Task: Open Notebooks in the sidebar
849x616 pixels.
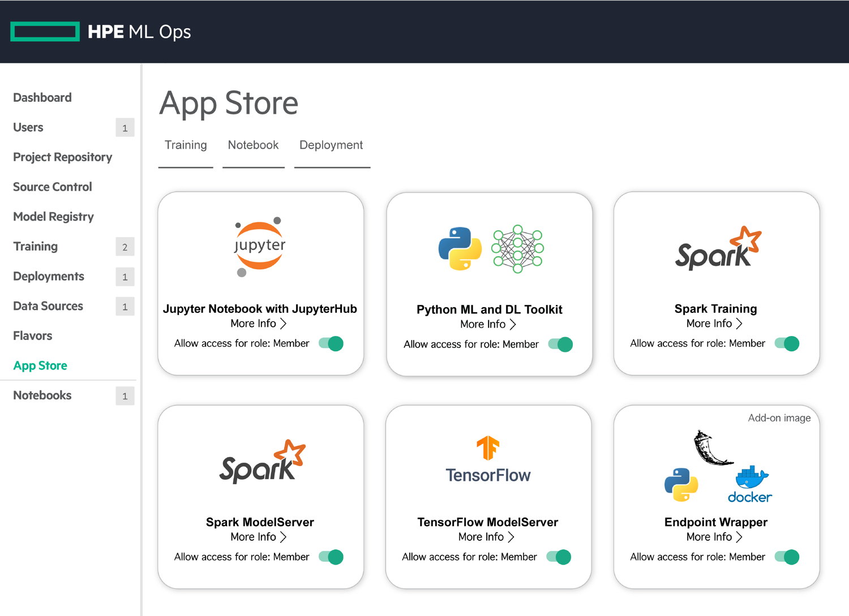Action: (42, 395)
